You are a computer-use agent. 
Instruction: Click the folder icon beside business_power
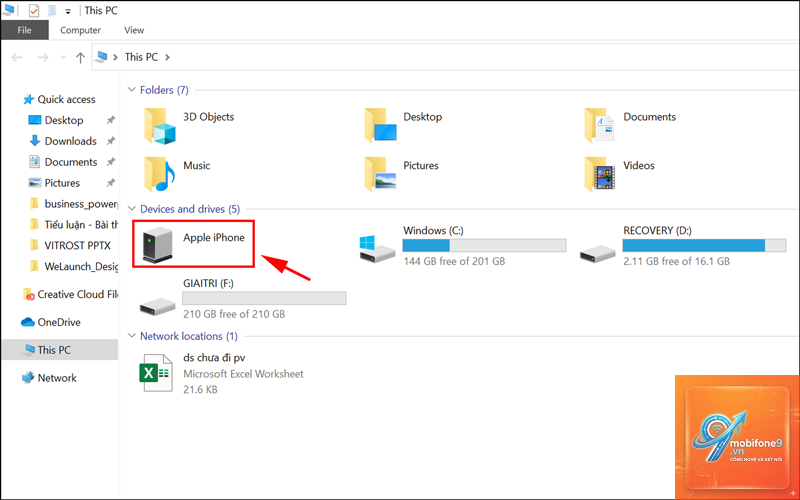34,204
